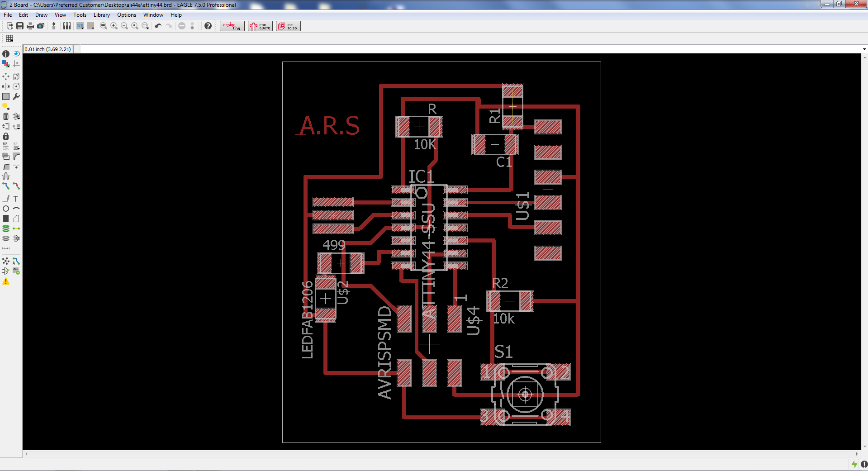Zoom in on the board
Viewport: 868px width, 471px height.
[114, 26]
